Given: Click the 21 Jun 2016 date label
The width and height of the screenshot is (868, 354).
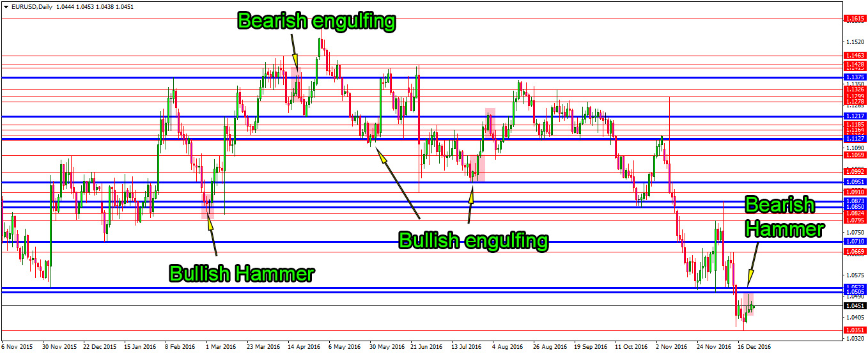Looking at the screenshot, I should tap(427, 347).
